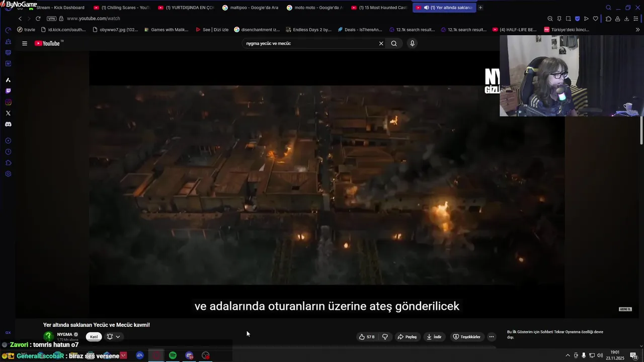Viewport: 644px width, 362px height.
Task: Open 'See | Dizi izle' bookmark
Action: pos(212,30)
